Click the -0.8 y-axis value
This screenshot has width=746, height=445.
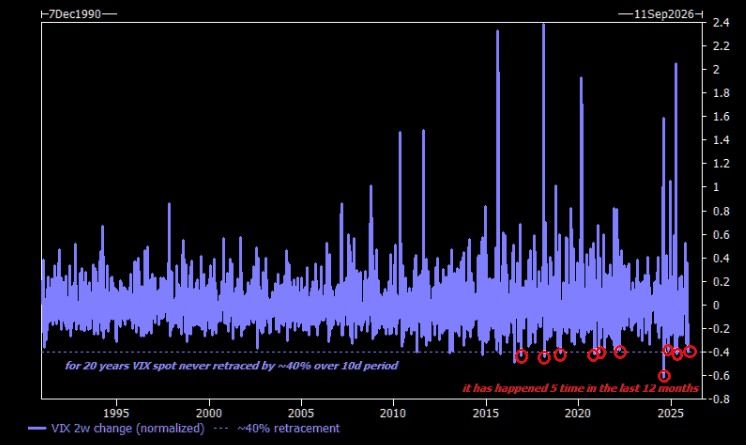click(x=719, y=399)
